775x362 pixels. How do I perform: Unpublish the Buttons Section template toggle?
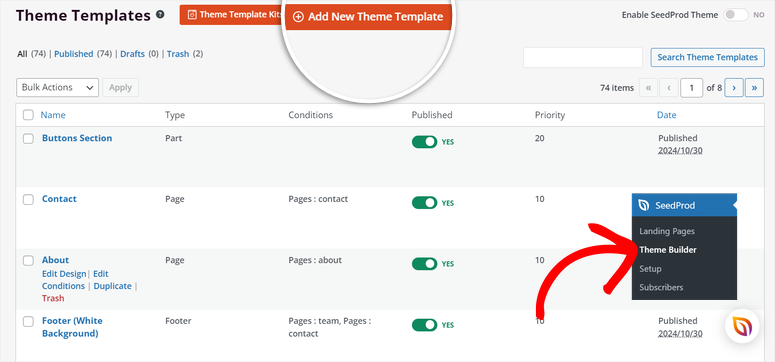[x=425, y=142]
